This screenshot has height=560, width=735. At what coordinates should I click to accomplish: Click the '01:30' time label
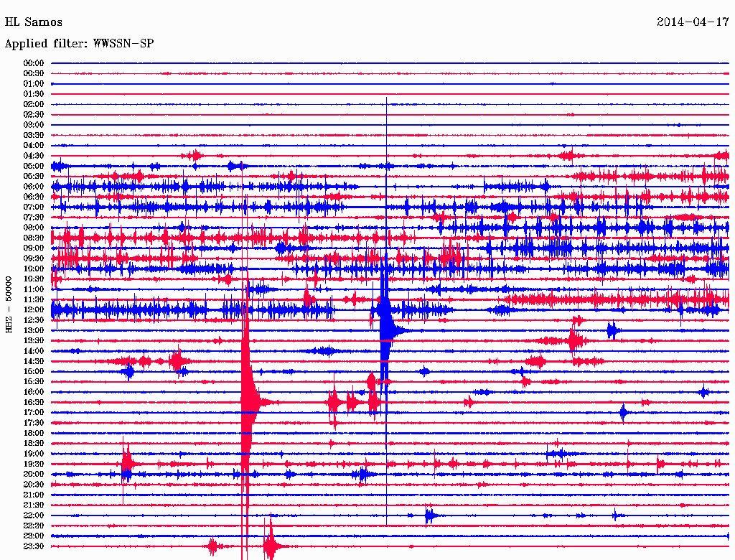point(34,94)
